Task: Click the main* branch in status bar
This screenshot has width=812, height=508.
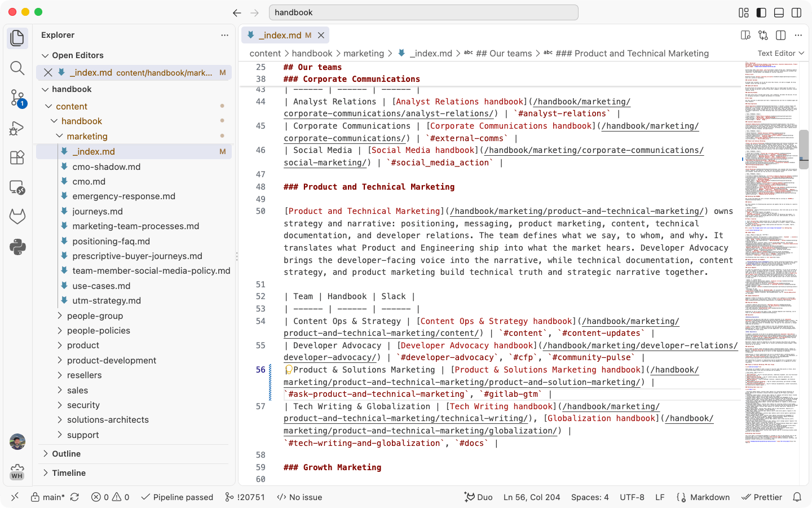Action: [x=48, y=497]
